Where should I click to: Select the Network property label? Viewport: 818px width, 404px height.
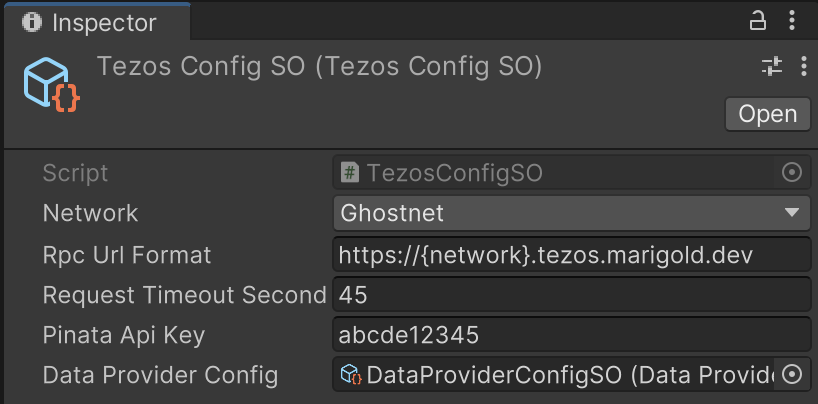coord(90,213)
